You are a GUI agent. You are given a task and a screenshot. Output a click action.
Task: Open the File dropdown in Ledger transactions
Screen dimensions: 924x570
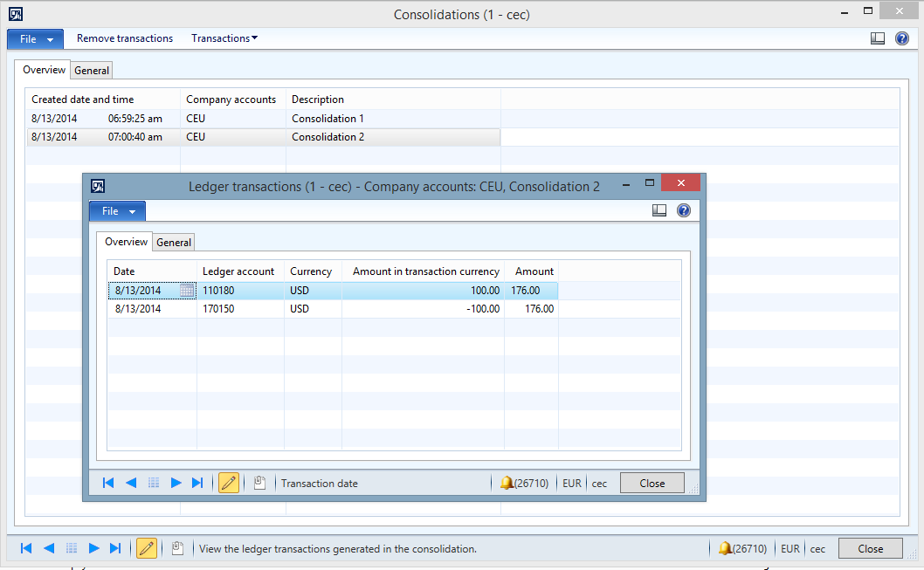click(x=117, y=211)
